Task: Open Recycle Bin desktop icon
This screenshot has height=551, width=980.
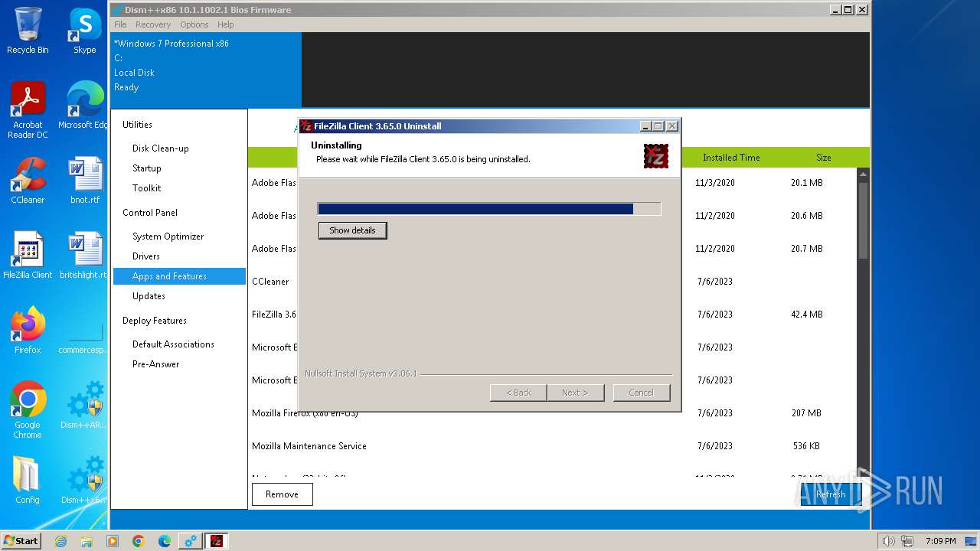Action: 28,31
